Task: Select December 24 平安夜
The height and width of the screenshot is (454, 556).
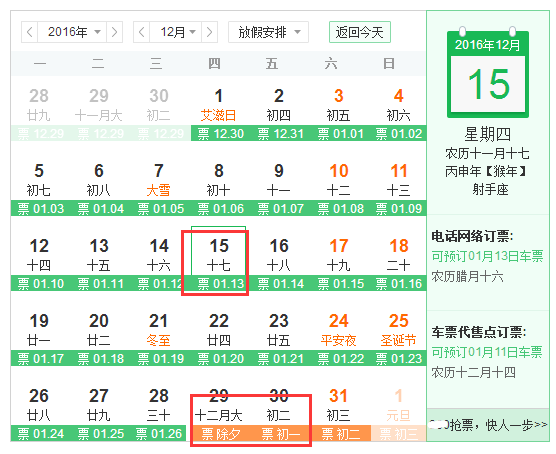Action: pos(338,330)
